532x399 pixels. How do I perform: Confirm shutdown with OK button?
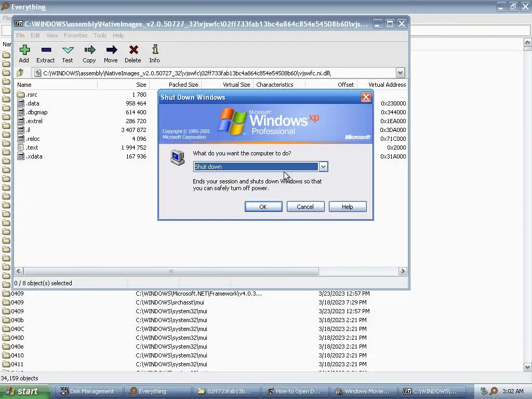point(263,207)
